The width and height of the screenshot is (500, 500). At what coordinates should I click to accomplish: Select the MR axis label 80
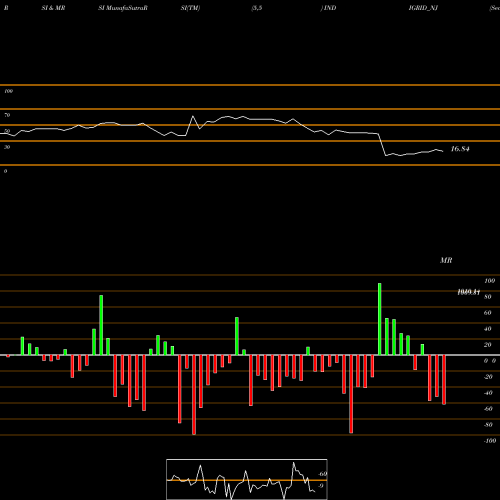(488, 297)
